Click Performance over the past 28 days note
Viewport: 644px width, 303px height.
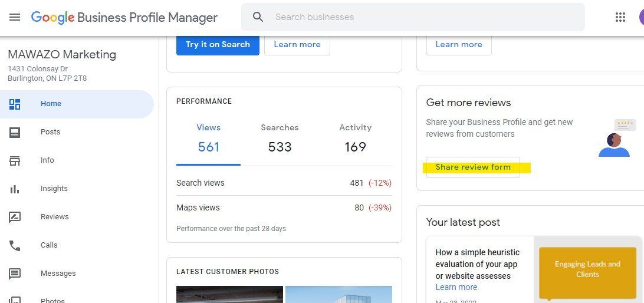click(x=231, y=229)
